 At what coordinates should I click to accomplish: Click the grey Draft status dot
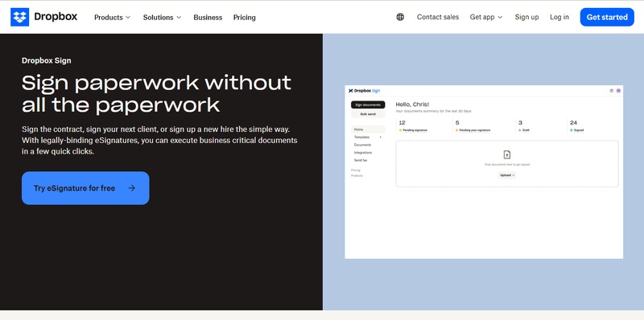(520, 130)
